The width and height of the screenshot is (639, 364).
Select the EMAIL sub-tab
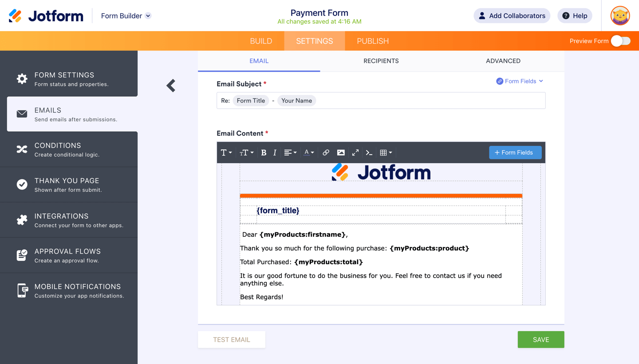click(259, 61)
